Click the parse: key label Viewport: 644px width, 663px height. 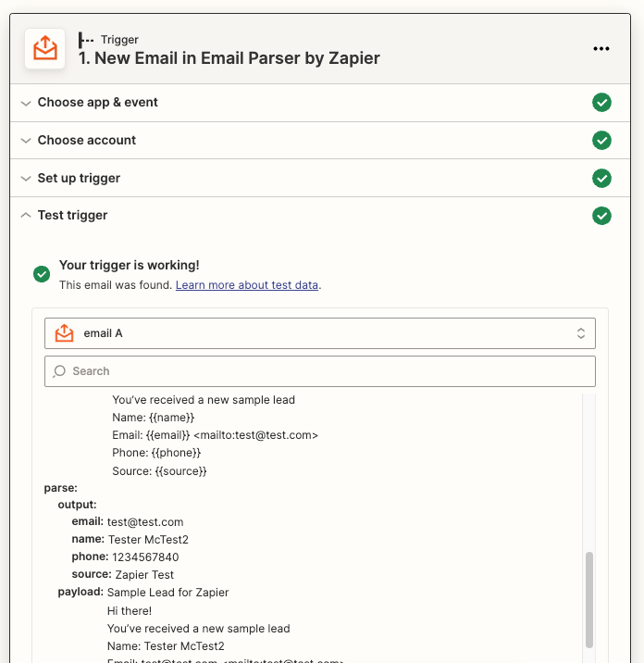click(x=61, y=488)
